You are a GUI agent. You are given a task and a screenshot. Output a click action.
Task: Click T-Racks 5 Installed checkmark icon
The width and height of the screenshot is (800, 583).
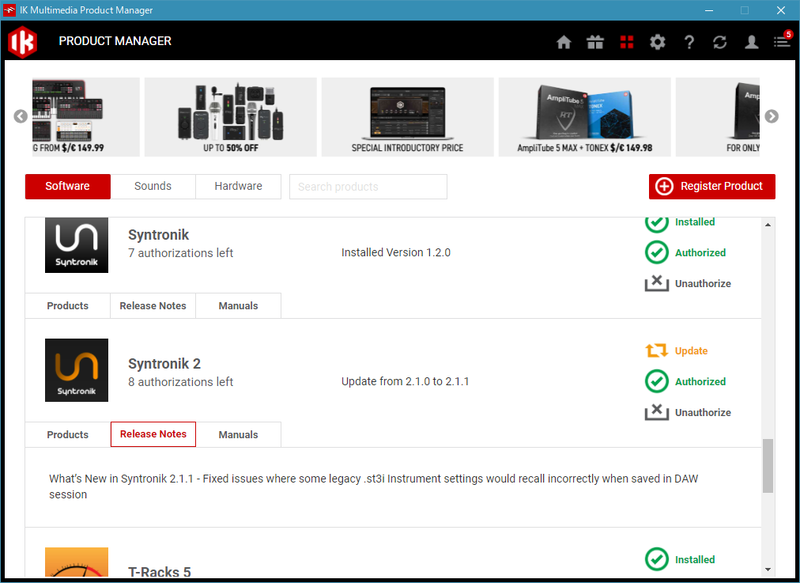tap(657, 559)
